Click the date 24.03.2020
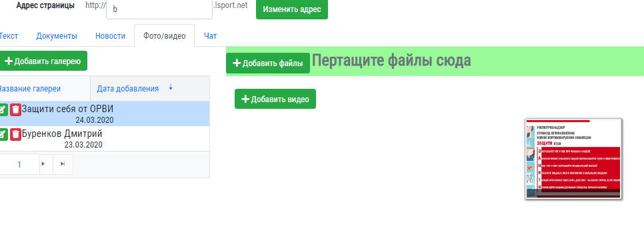The image size is (644, 243). coord(95,120)
